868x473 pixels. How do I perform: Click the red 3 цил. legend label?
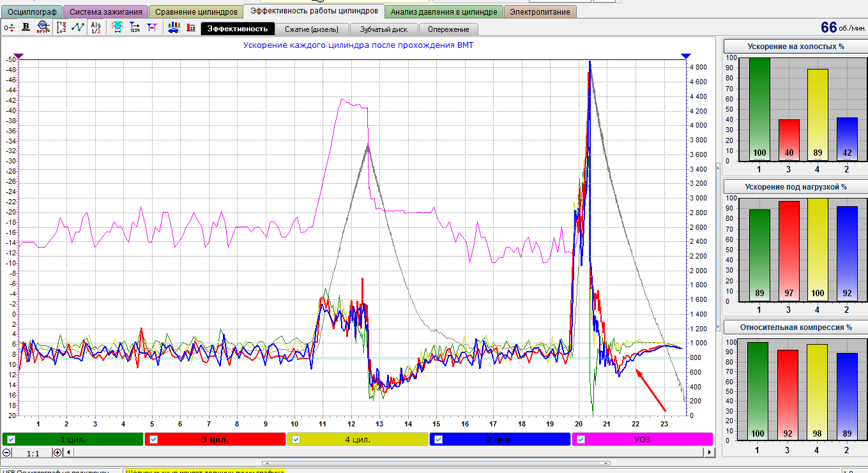215,439
